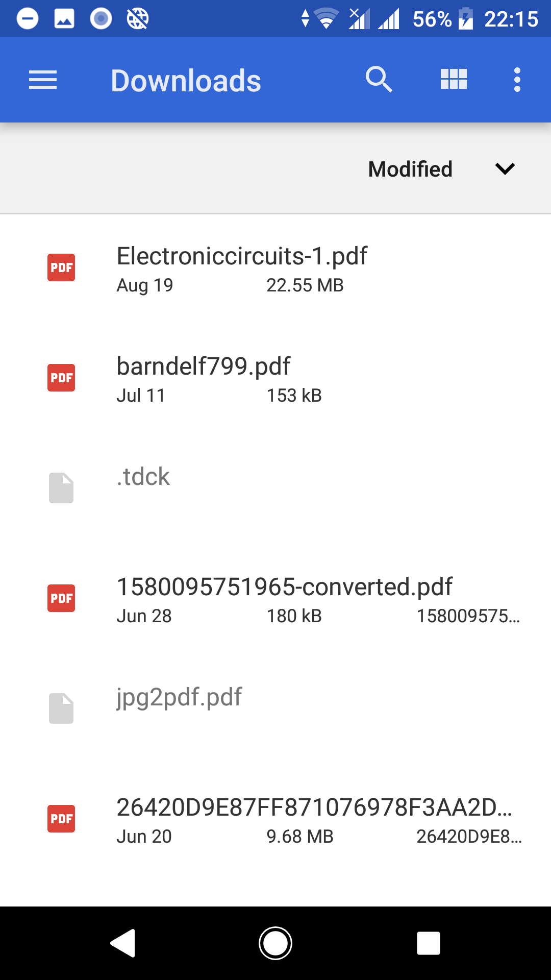Tap the search magnifier icon

[x=379, y=80]
